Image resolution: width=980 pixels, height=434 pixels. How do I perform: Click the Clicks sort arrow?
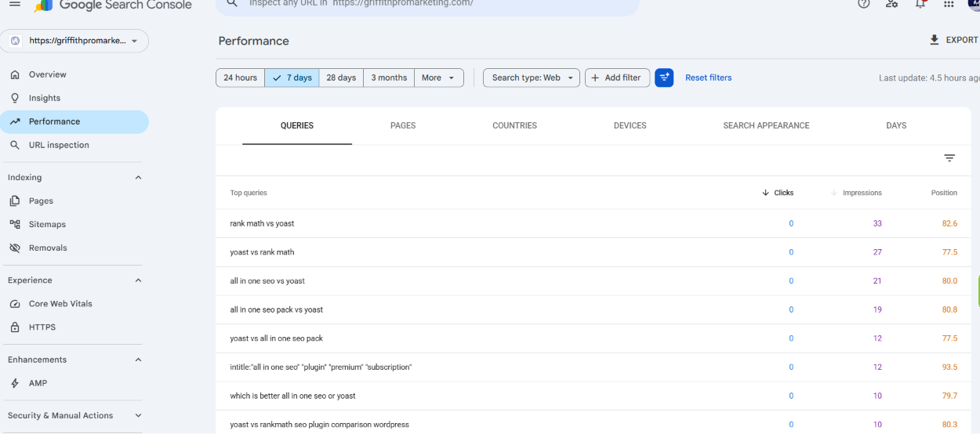pos(765,193)
